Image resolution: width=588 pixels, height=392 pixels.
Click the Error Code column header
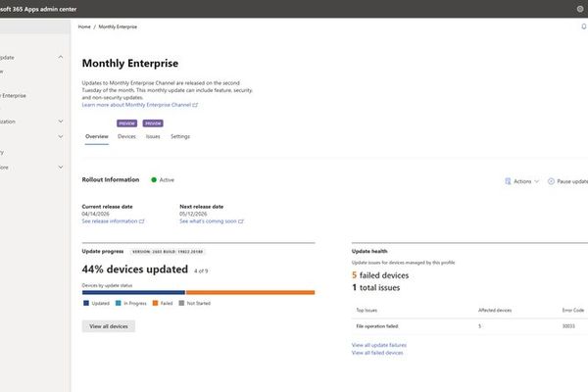(x=573, y=311)
